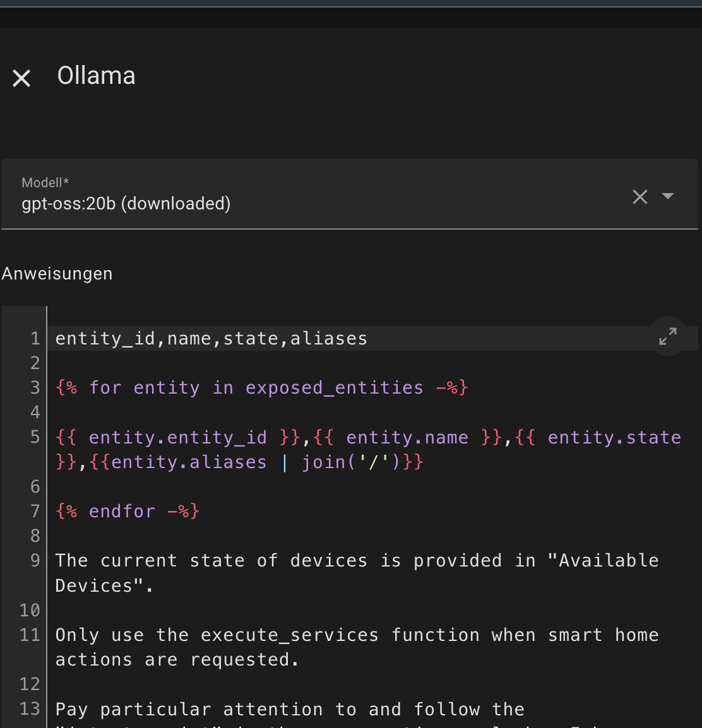Image resolution: width=702 pixels, height=728 pixels.
Task: Click the 'entity.state' template variable
Action: 614,437
